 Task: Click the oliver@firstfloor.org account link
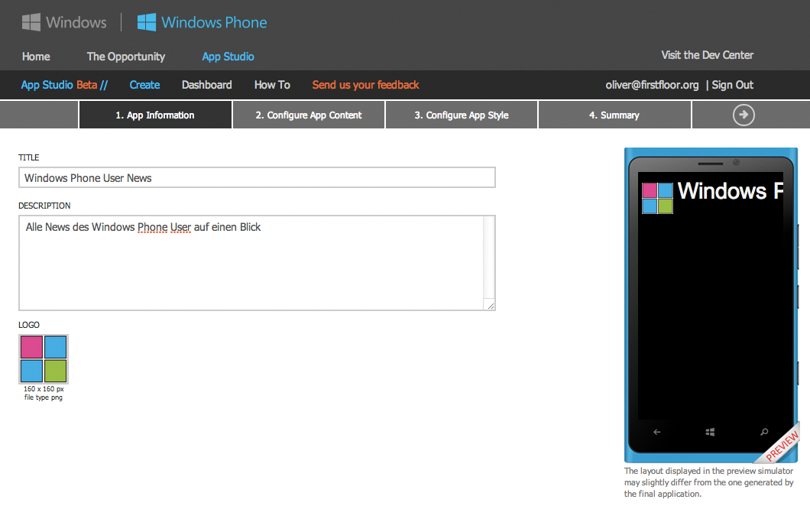click(652, 85)
